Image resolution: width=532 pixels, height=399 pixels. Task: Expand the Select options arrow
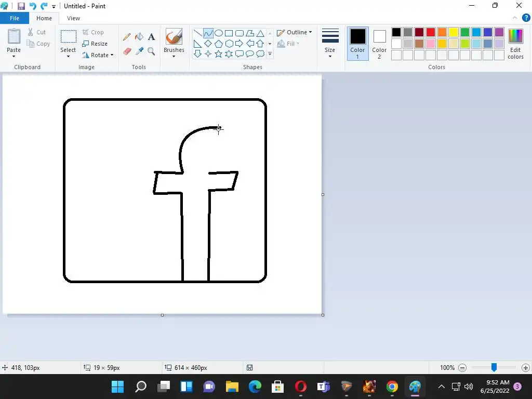[x=68, y=56]
